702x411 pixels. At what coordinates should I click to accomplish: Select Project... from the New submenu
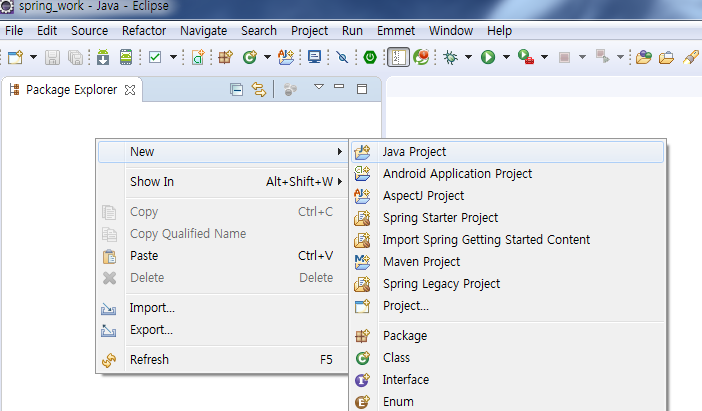coord(508,306)
